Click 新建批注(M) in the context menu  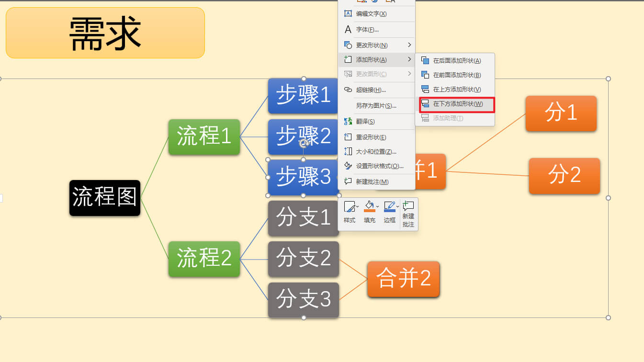[x=376, y=182]
